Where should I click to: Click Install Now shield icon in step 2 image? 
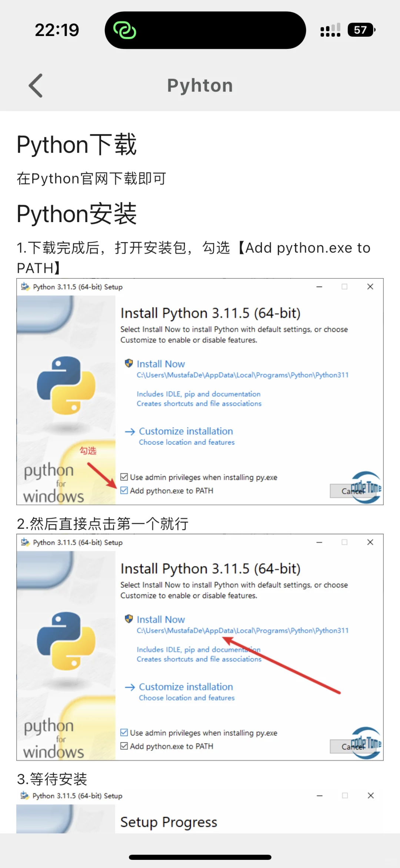[x=129, y=619]
